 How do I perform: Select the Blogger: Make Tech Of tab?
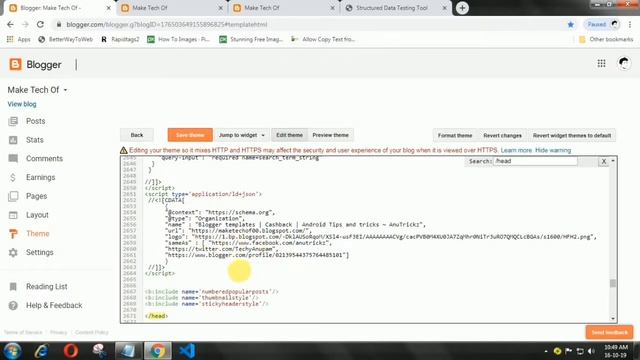[59, 8]
